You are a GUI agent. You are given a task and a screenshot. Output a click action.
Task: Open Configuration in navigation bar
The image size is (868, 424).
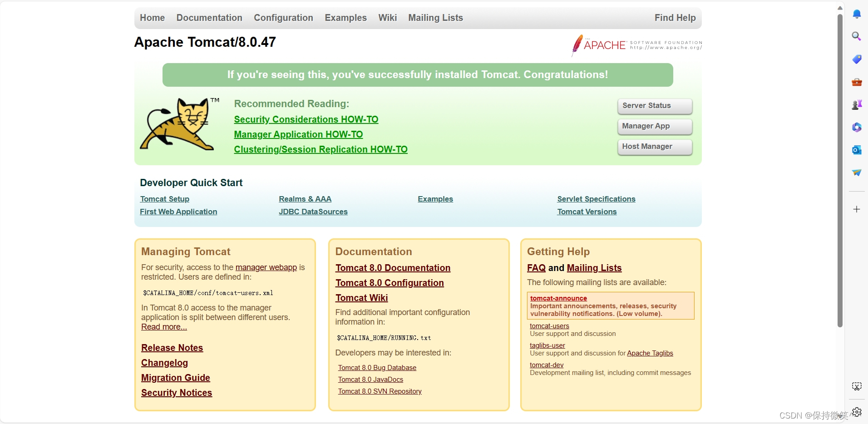click(x=283, y=18)
